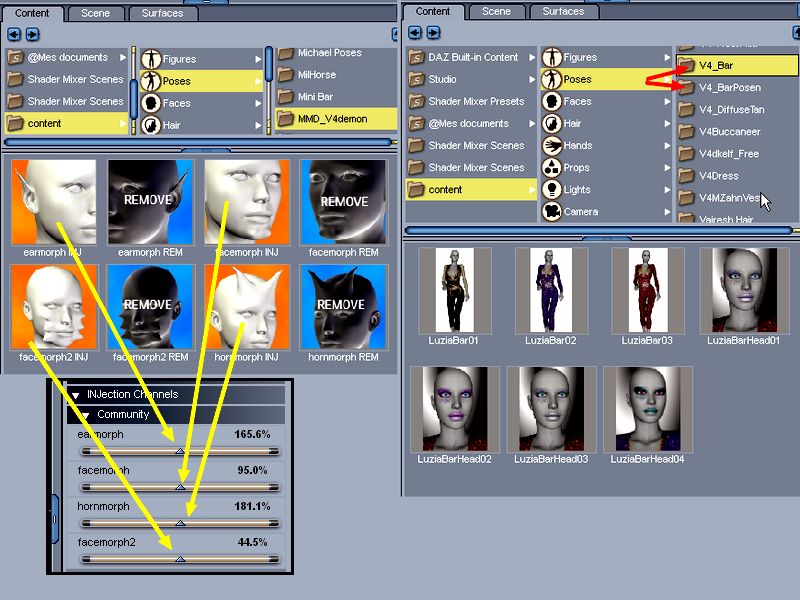Open Studio folder icon in right panel
800x600 pixels.
pyautogui.click(x=417, y=79)
